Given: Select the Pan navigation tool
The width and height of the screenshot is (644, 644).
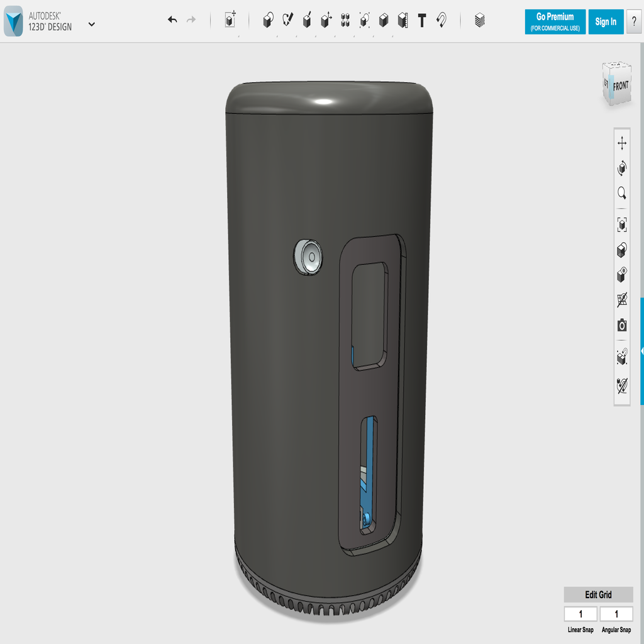Looking at the screenshot, I should click(622, 143).
